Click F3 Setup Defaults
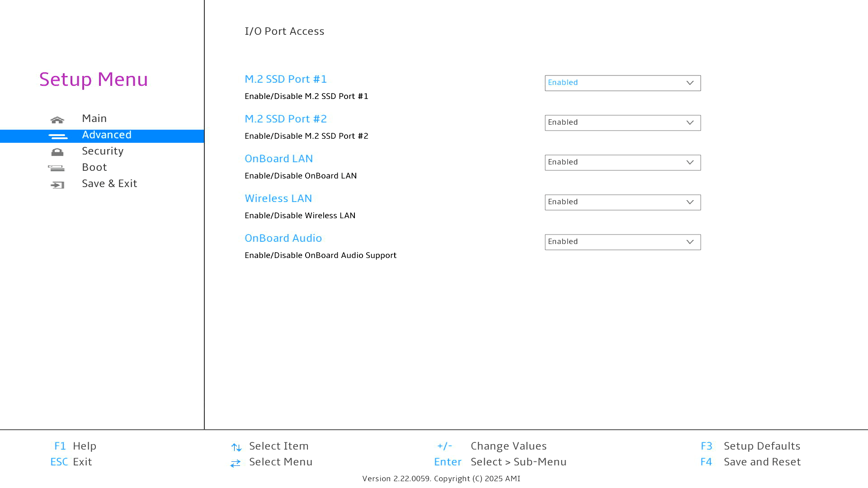The image size is (868, 488). click(750, 446)
